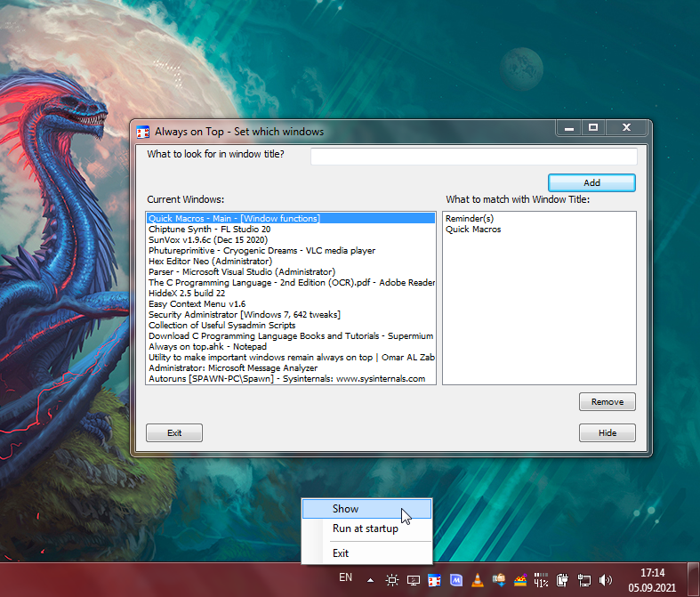Screen dimensions: 700x597
Task: Choose Exit in the tray context menu
Action: tap(341, 553)
